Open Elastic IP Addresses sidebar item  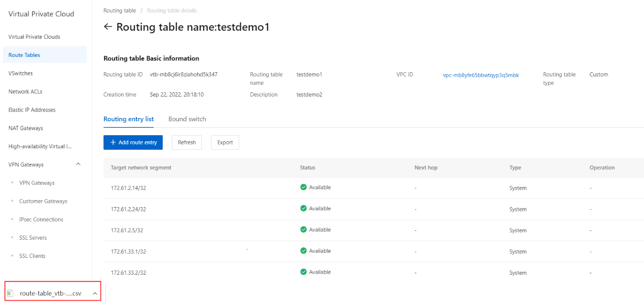[x=32, y=110]
